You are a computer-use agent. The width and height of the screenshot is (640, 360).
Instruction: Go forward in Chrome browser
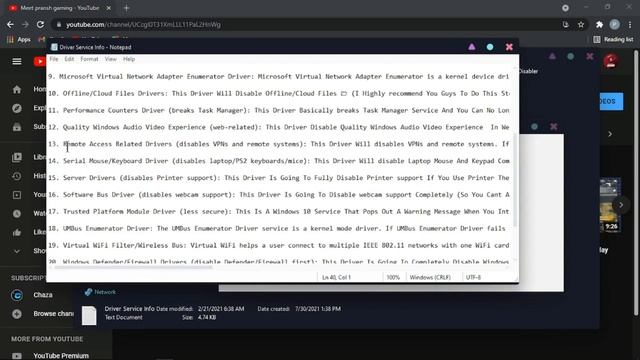(25, 24)
